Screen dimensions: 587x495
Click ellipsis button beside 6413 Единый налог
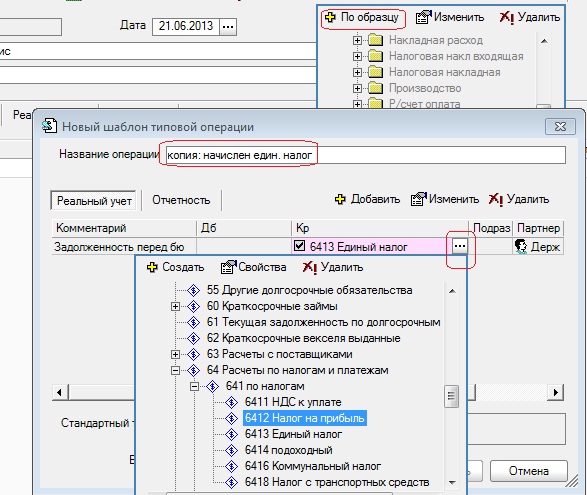click(460, 246)
